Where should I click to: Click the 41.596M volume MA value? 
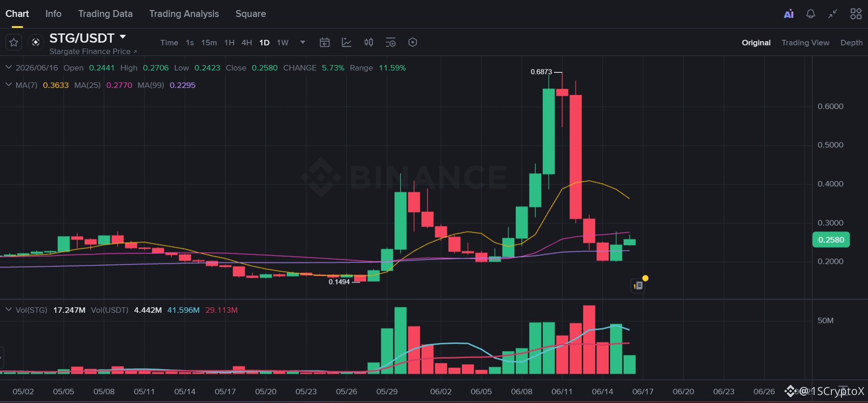click(183, 310)
